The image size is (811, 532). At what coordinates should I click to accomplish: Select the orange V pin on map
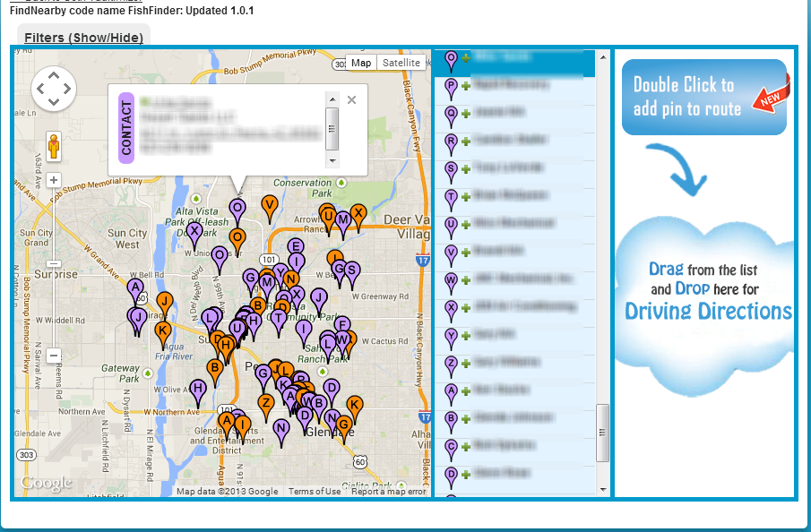tap(269, 205)
